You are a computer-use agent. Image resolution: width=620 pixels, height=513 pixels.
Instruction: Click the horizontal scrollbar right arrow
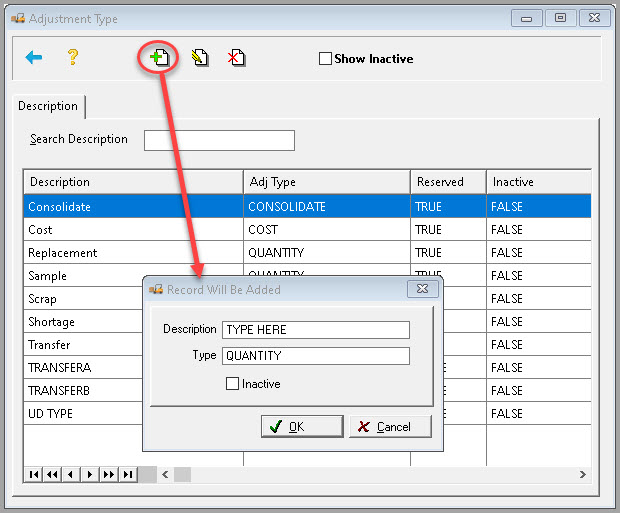(582, 474)
